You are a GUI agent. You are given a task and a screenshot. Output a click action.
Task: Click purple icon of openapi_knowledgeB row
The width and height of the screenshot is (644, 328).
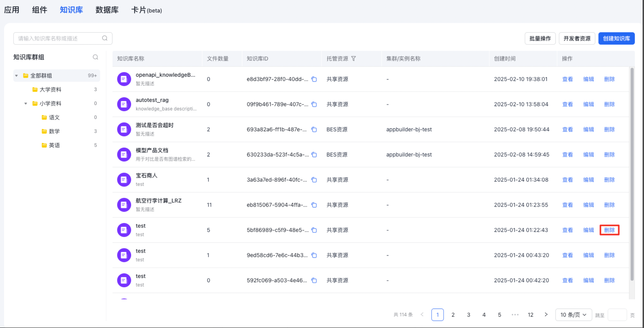point(124,79)
